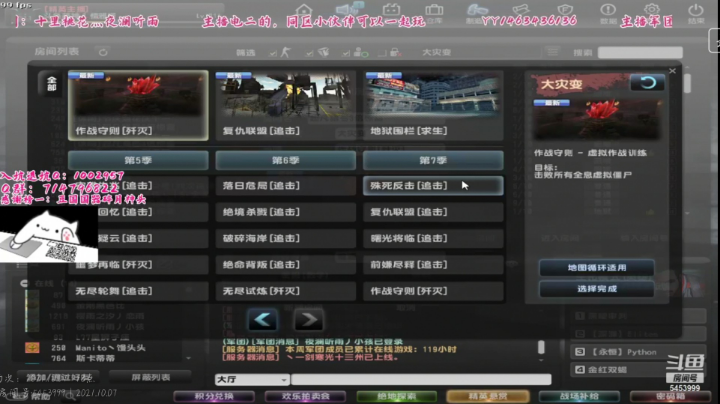Select 复仇联盟[追击] map thumbnail

(x=286, y=105)
